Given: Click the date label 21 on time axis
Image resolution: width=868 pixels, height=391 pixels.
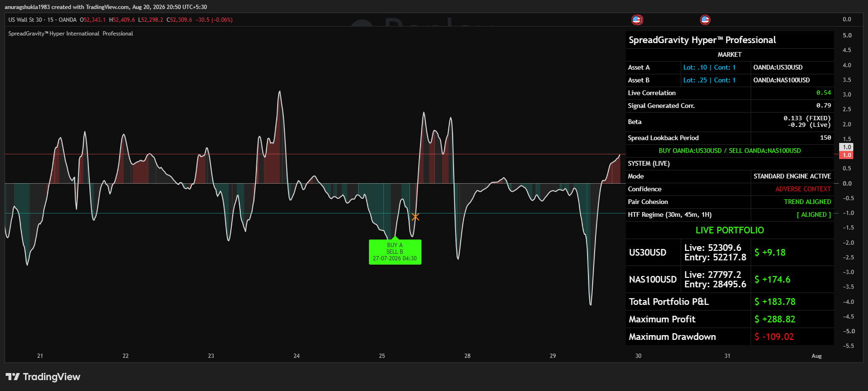Looking at the screenshot, I should coord(40,356).
